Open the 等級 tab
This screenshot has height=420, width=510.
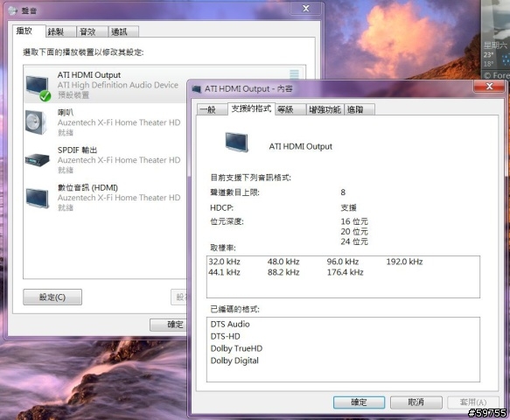290,109
